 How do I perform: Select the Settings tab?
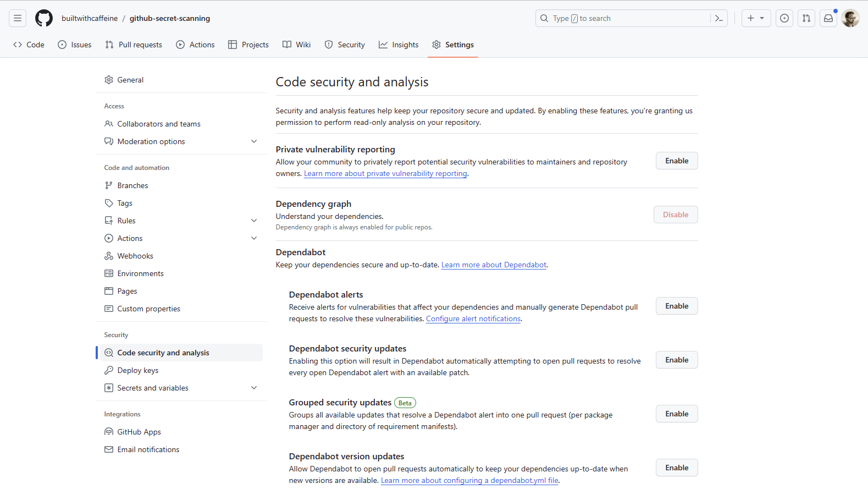(453, 45)
